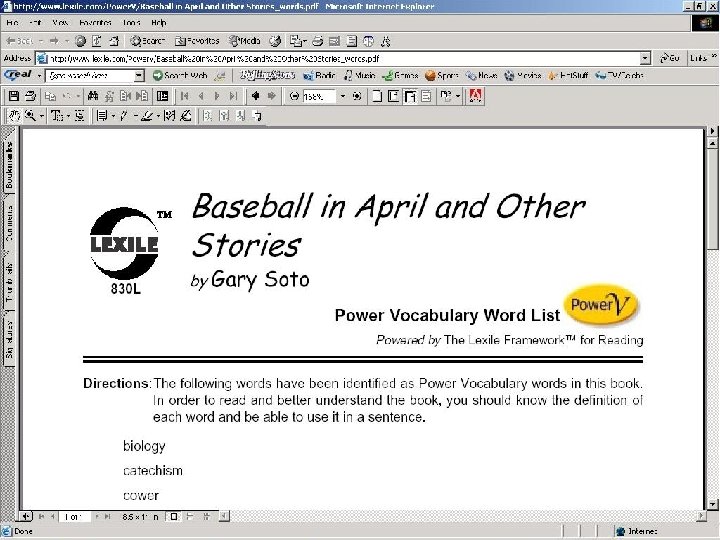The width and height of the screenshot is (720, 540).
Task: Open the Real logo menu arrow
Action: click(39, 75)
